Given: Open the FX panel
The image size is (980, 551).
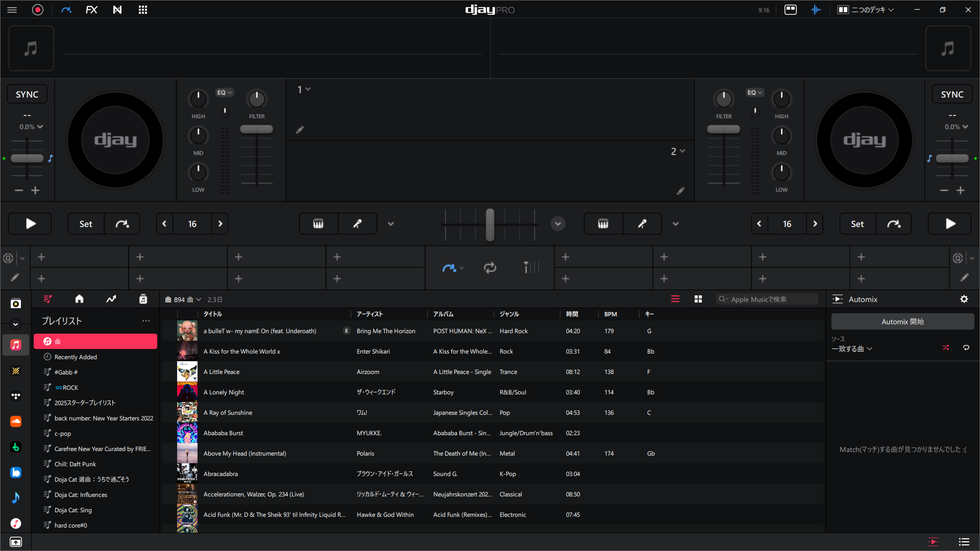Looking at the screenshot, I should [x=91, y=10].
